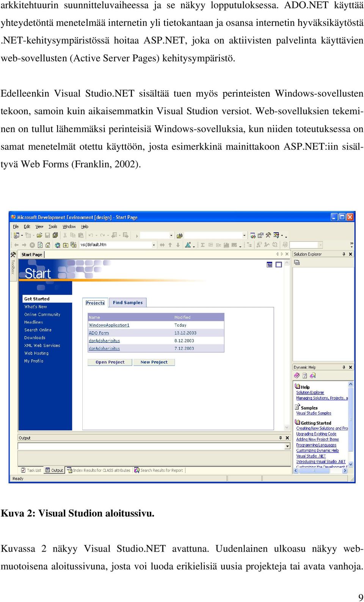The height and width of the screenshot is (602, 364).
Task: Open the Help menu
Action: (x=85, y=226)
